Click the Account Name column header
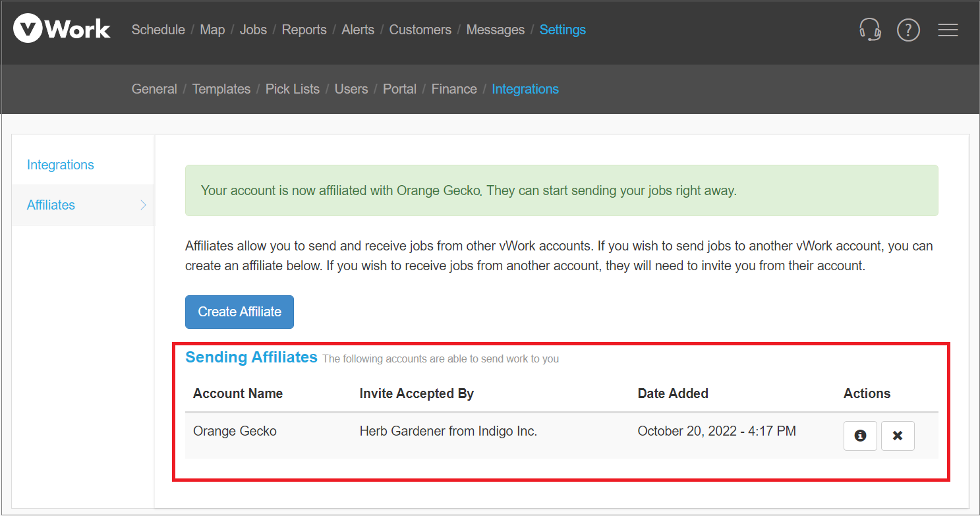Viewport: 980px width, 516px height. click(x=238, y=393)
